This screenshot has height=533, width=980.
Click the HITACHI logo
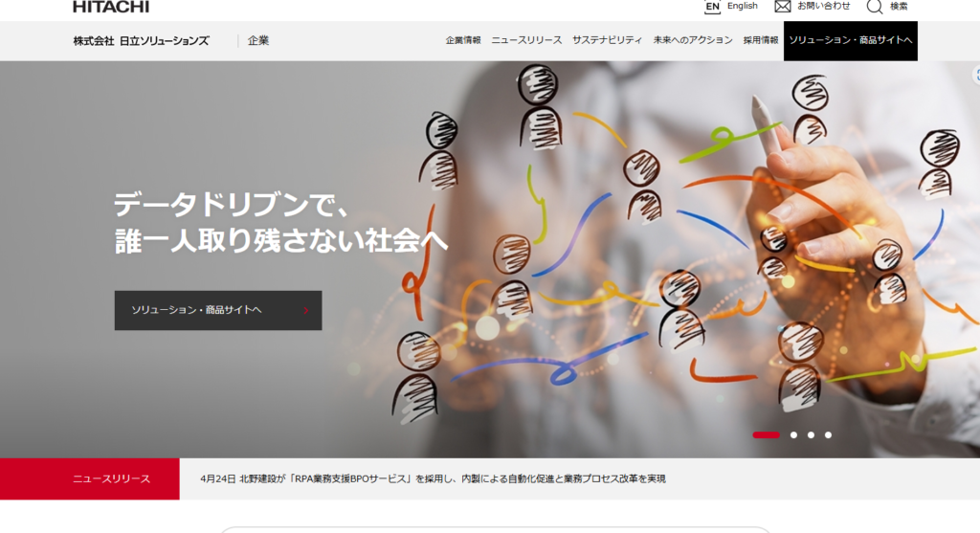pos(111,7)
